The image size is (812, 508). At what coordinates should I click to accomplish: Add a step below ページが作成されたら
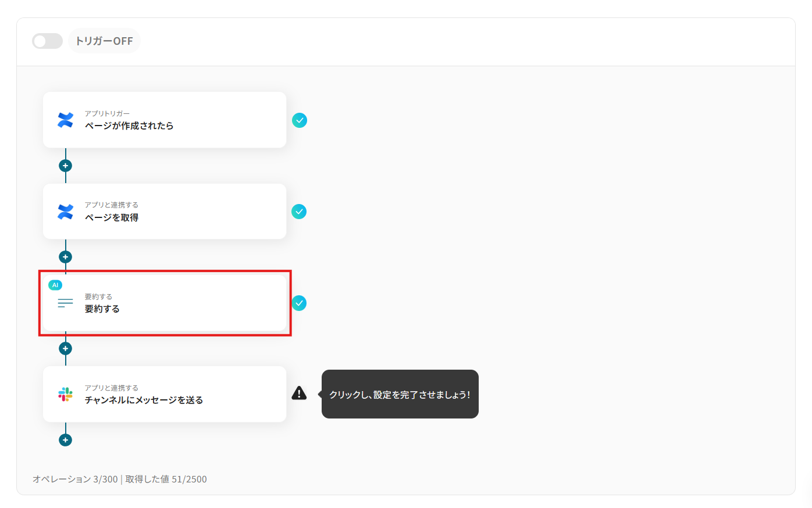[x=66, y=166]
